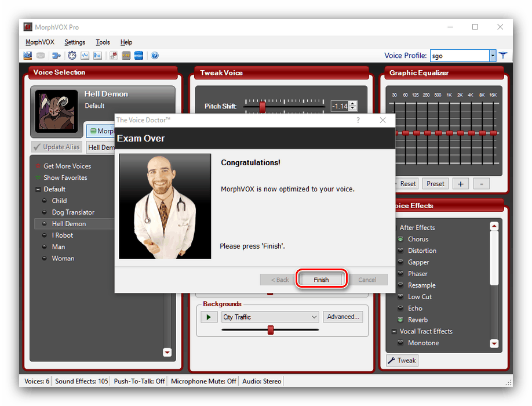Decrease Pitch Shift with the down spinner arrow

pos(353,108)
